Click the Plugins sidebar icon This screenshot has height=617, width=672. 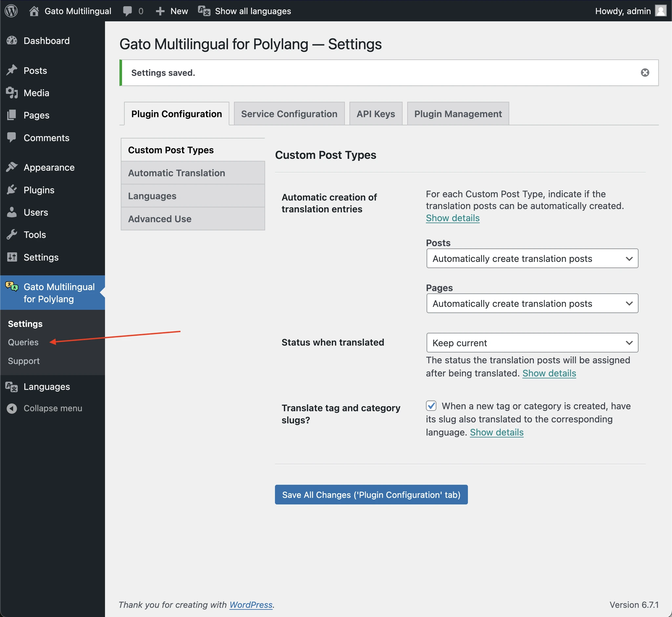pyautogui.click(x=12, y=190)
